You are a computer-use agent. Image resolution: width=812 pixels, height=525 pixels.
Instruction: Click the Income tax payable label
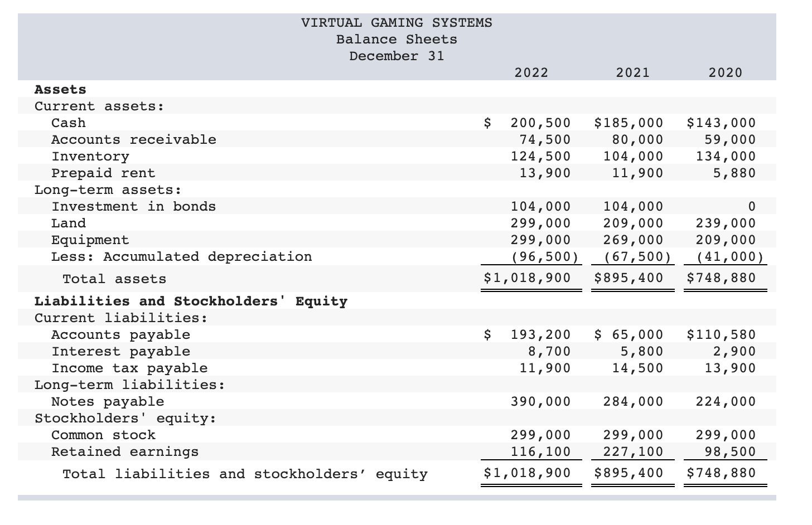point(129,368)
